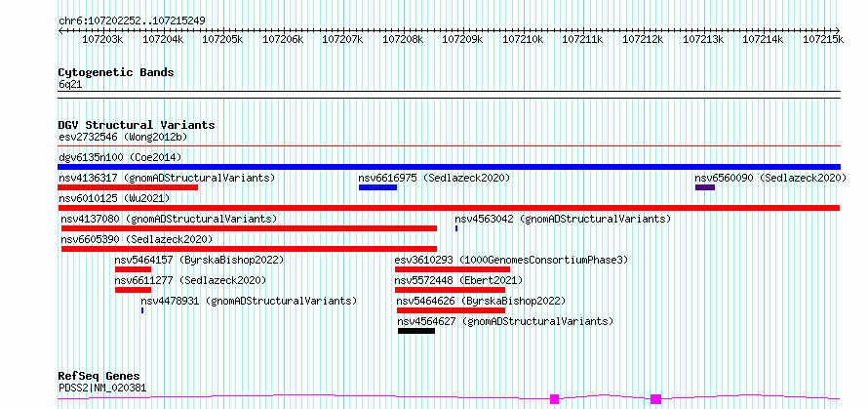This screenshot has width=868, height=409.
Task: Open nsv6605390 (Sedlazeck2020) label
Action: tap(137, 239)
